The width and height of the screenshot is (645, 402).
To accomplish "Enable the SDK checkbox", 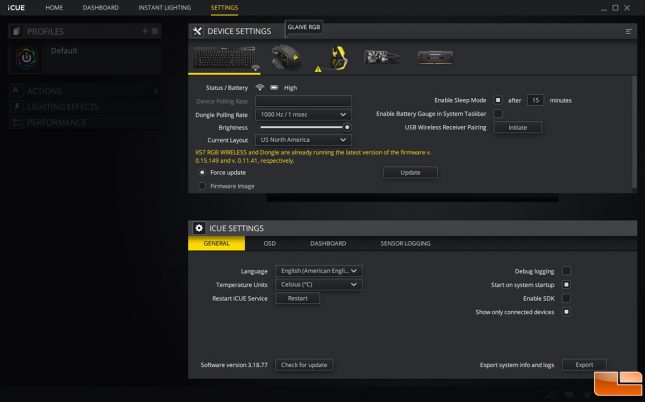I will [566, 298].
